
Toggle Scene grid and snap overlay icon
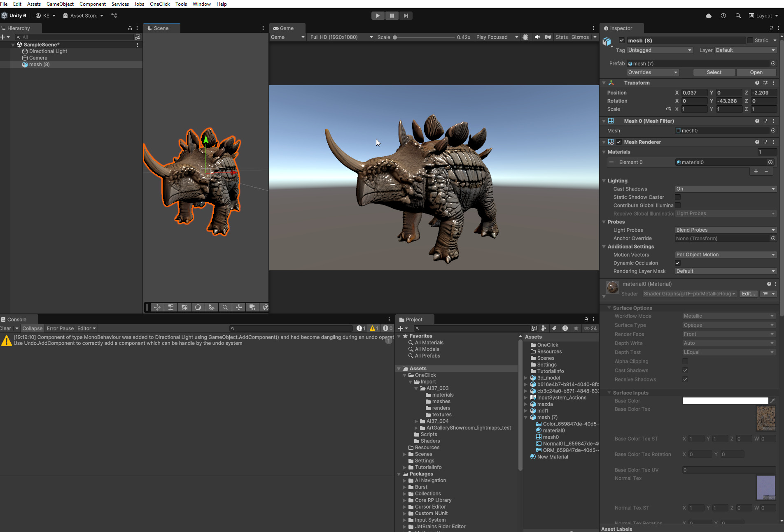pyautogui.click(x=184, y=307)
